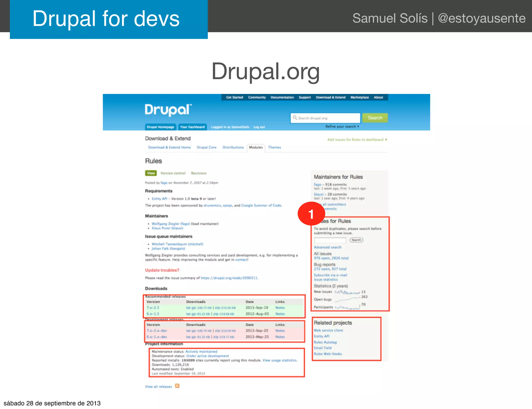Open the Entity API requirement link
The height and width of the screenshot is (409, 532).
pos(159,199)
